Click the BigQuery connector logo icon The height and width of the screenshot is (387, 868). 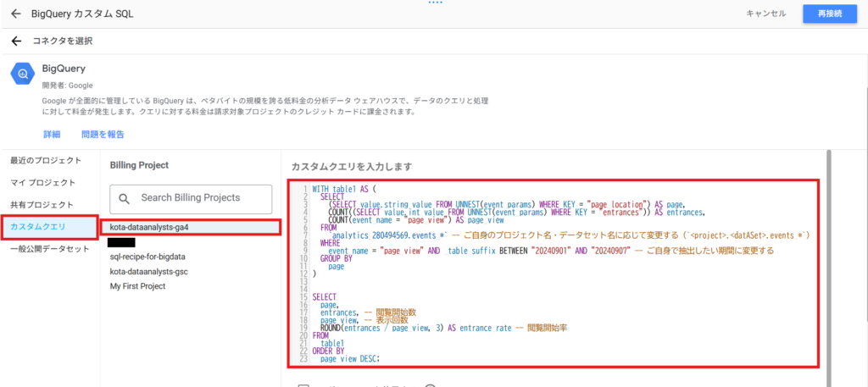[23, 74]
